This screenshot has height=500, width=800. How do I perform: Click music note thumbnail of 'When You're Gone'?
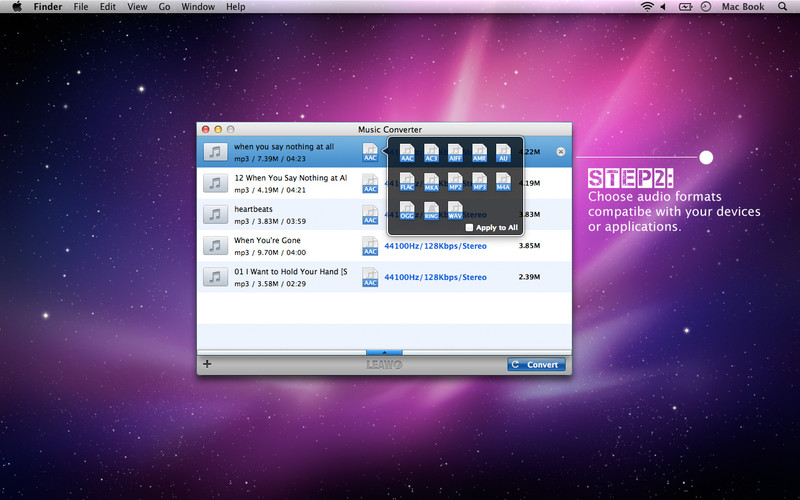[x=215, y=246]
